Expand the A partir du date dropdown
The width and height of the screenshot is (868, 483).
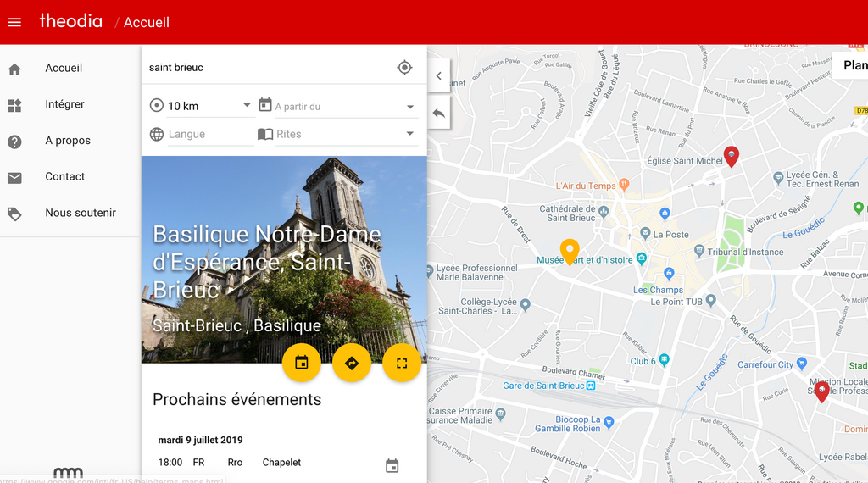pos(337,106)
